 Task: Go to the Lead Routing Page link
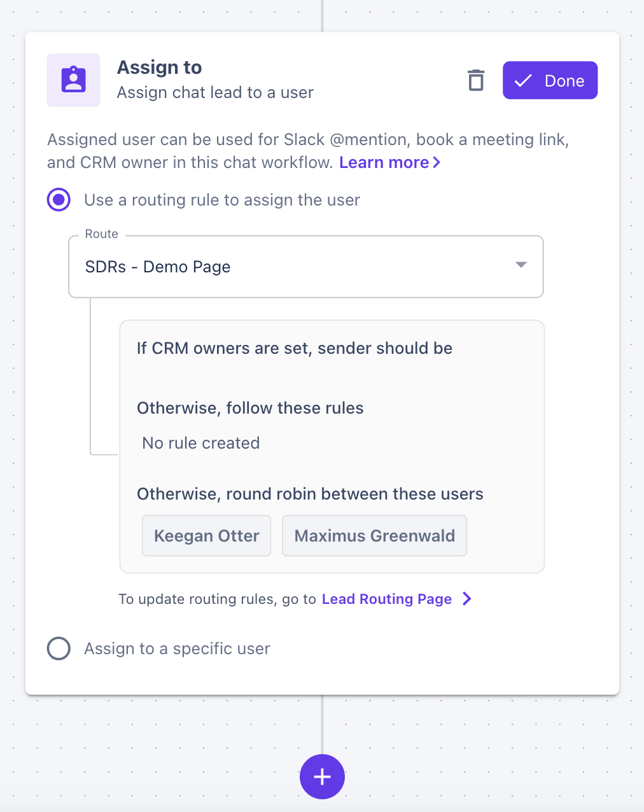(387, 599)
